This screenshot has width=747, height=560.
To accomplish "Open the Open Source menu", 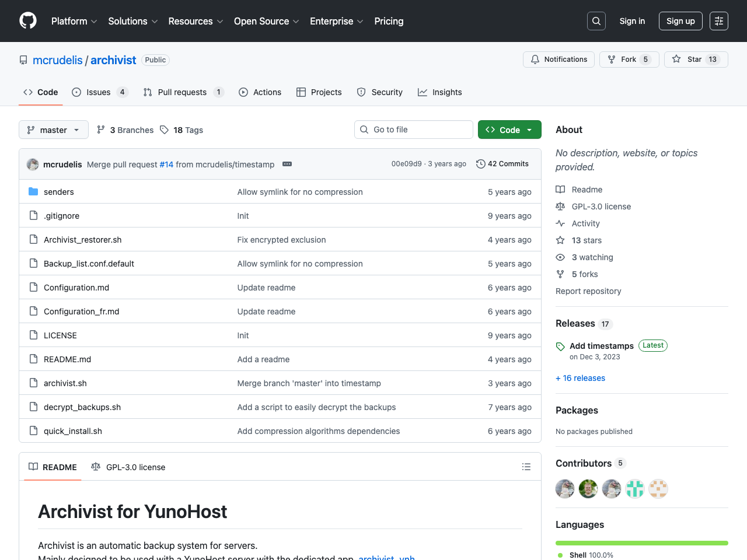I will click(x=266, y=21).
